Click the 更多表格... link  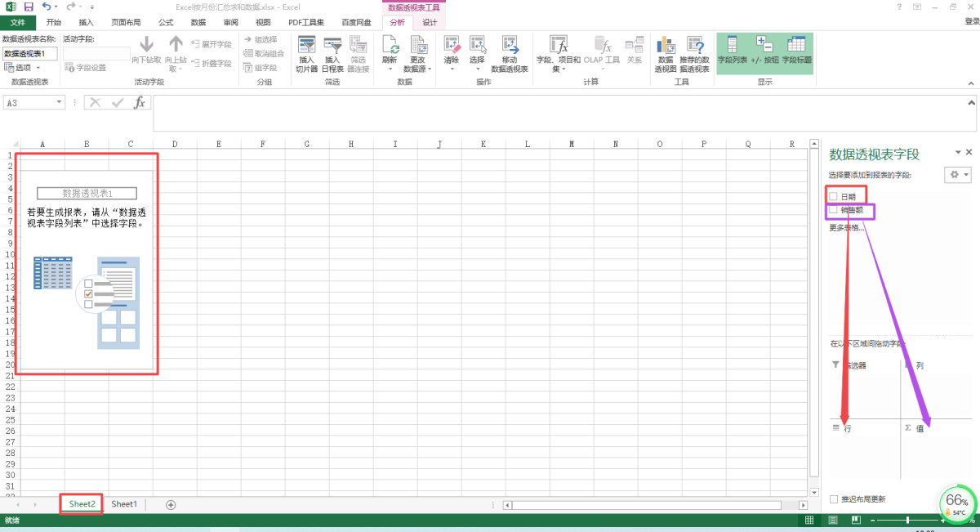pyautogui.click(x=846, y=228)
